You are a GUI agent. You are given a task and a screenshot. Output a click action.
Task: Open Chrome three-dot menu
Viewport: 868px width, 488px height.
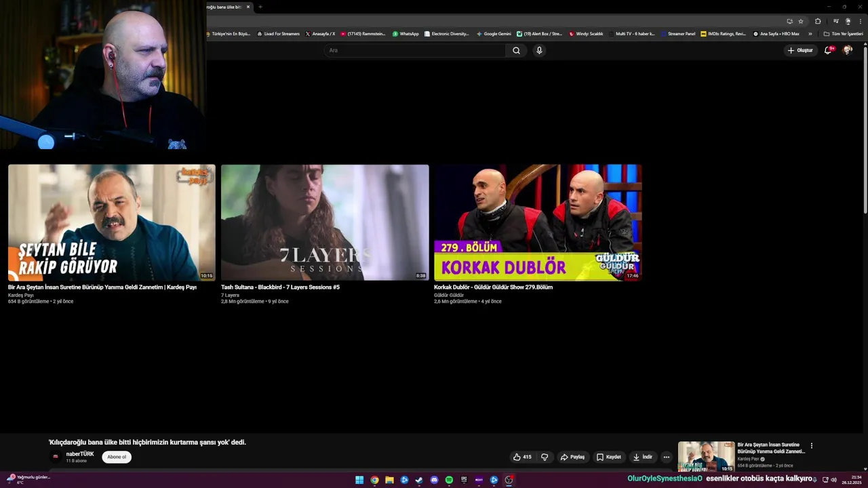point(860,21)
